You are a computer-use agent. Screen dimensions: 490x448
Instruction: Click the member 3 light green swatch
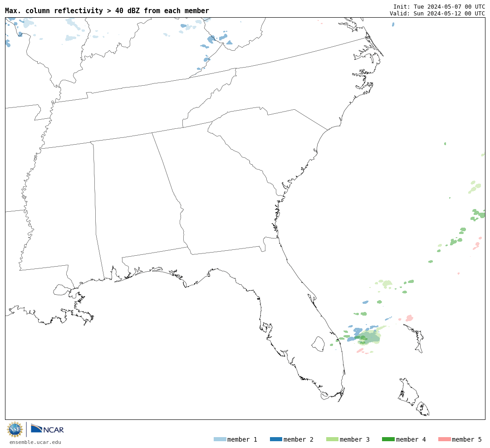click(332, 439)
